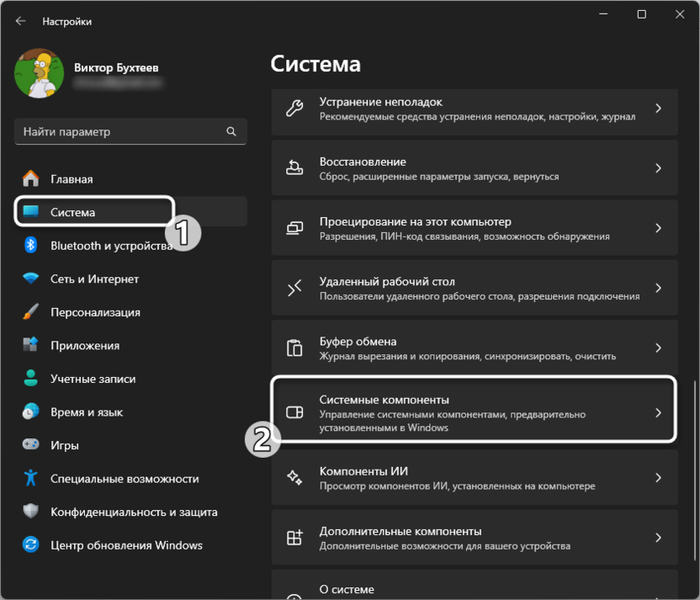The height and width of the screenshot is (600, 700).
Task: Click the Центр обновления Windows icon
Action: click(31, 544)
